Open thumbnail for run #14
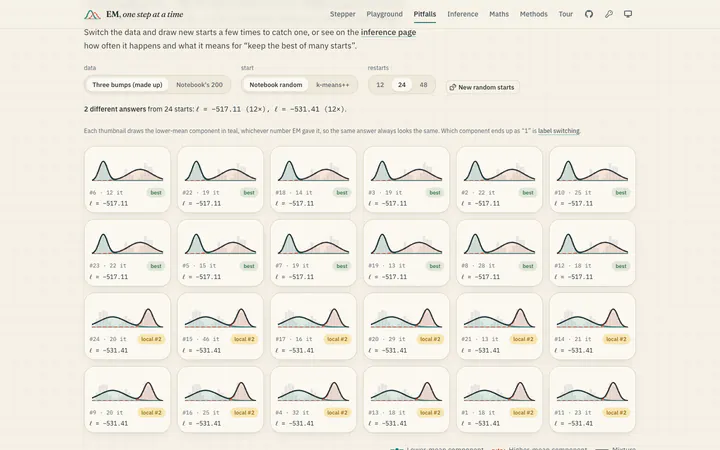 [592, 326]
